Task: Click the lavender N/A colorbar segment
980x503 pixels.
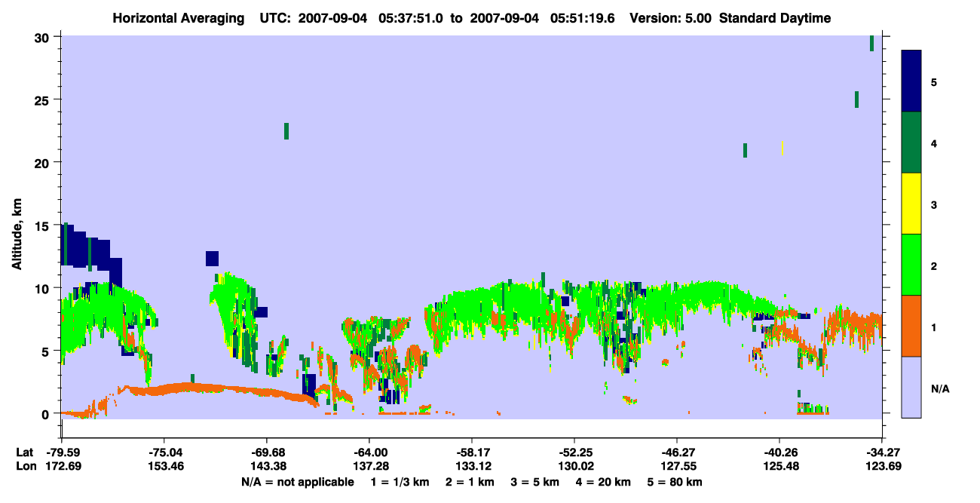Action: pos(911,387)
